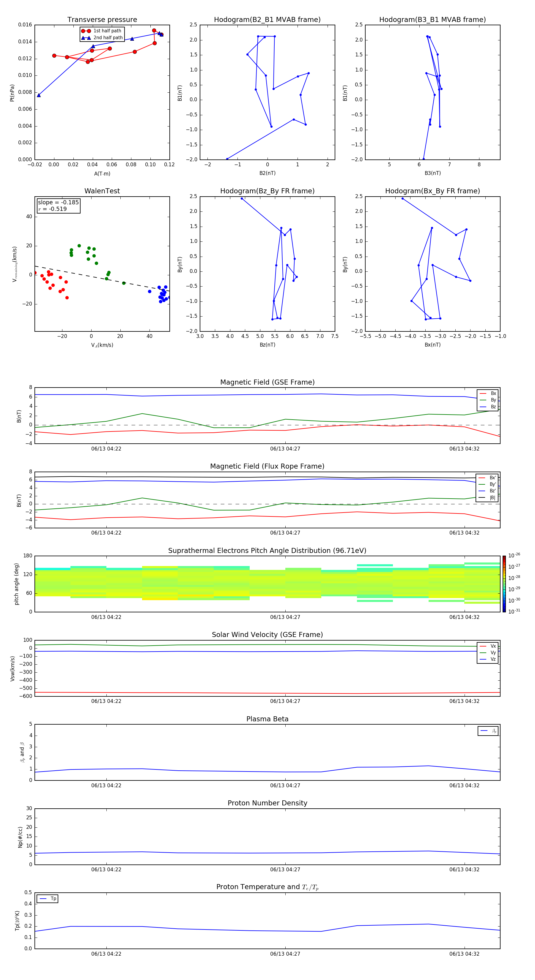Select the "A(T·m)" x-axis label

pos(102,174)
